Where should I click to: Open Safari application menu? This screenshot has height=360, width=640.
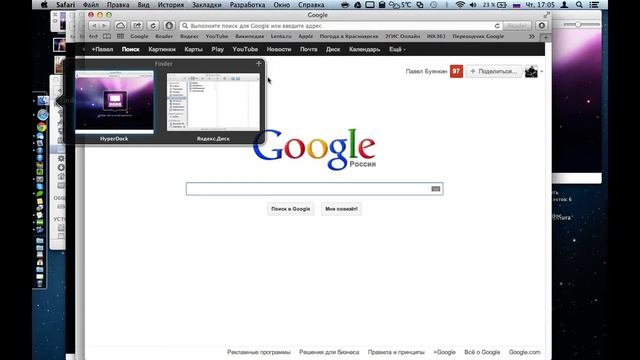(66, 5)
